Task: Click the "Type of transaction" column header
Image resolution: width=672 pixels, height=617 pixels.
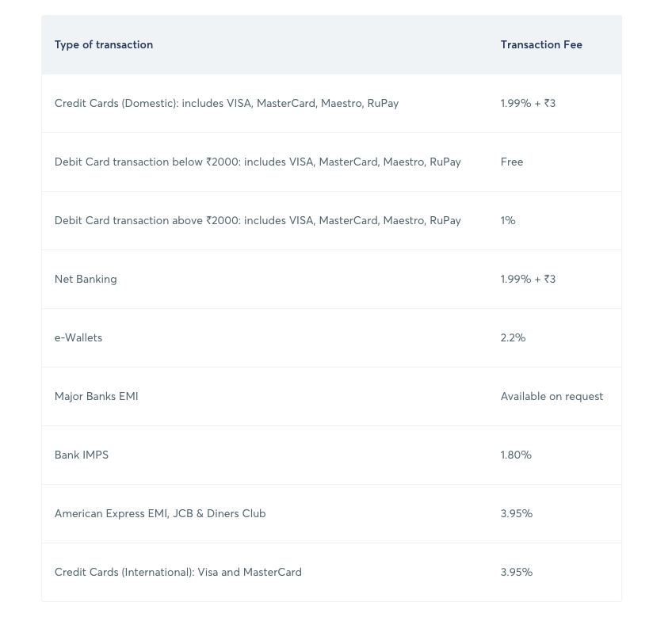Action: point(104,45)
